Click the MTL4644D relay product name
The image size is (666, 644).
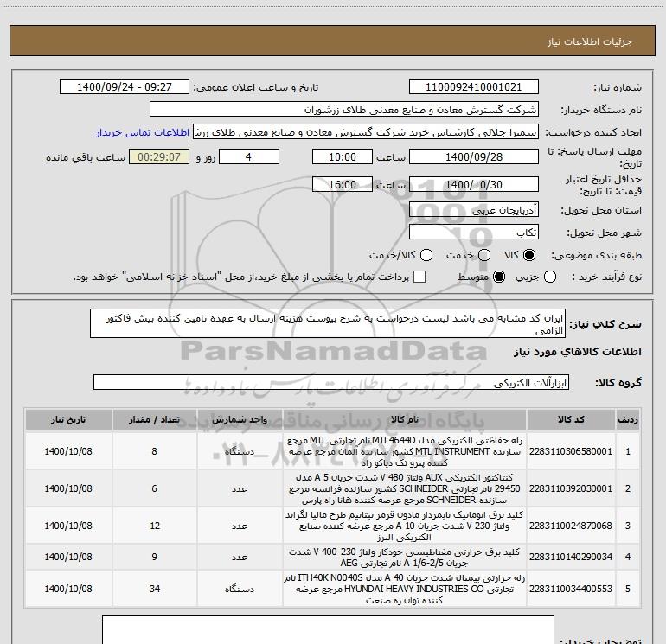coord(405,451)
